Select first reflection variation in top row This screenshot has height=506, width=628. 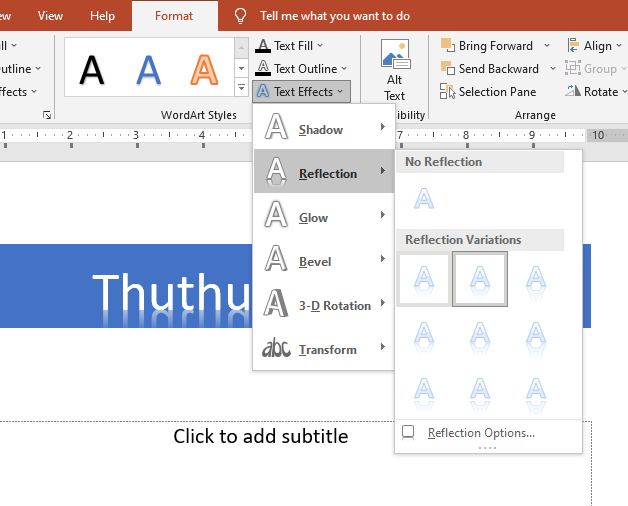[424, 279]
